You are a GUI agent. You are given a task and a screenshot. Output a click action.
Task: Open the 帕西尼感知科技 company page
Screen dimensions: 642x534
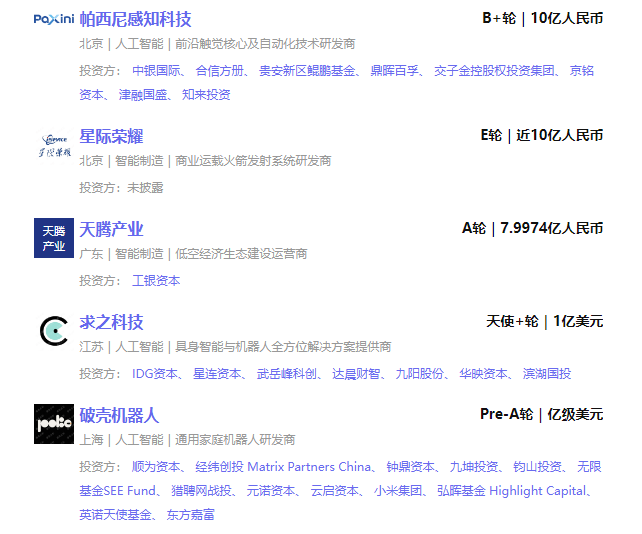(135, 19)
